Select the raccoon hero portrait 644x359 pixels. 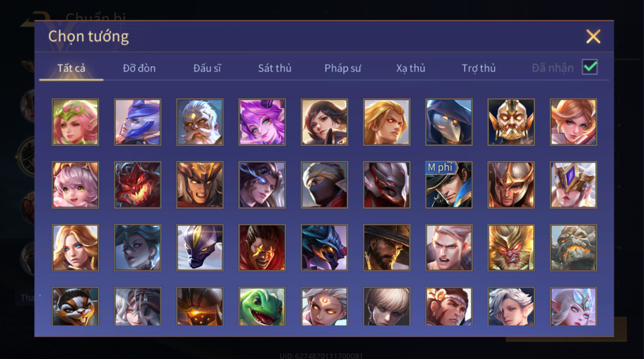click(75, 306)
